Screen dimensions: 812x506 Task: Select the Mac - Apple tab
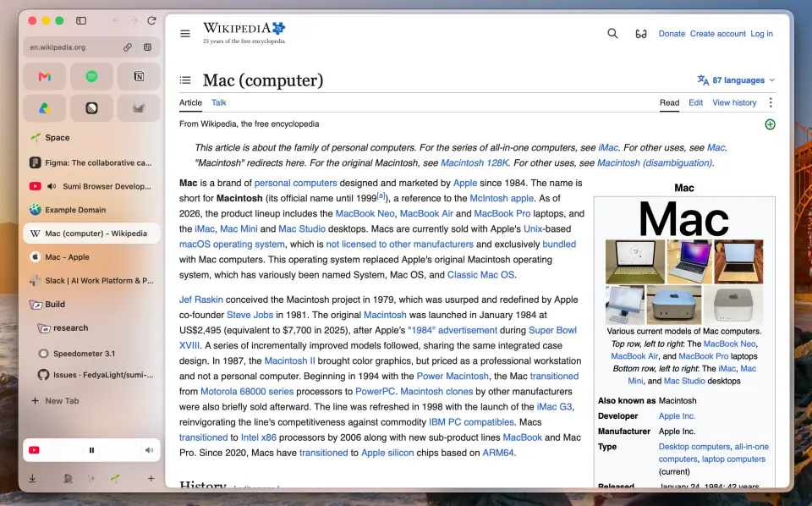[x=91, y=257]
